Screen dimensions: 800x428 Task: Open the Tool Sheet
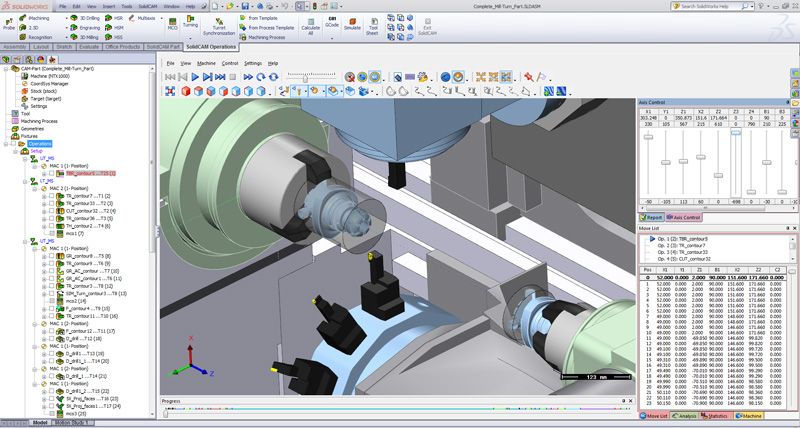pyautogui.click(x=373, y=27)
